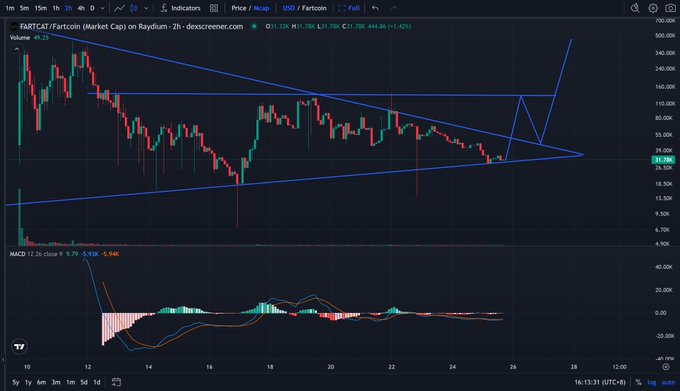The height and width of the screenshot is (391, 680).
Task: Select the D daily interval
Action: (92, 8)
